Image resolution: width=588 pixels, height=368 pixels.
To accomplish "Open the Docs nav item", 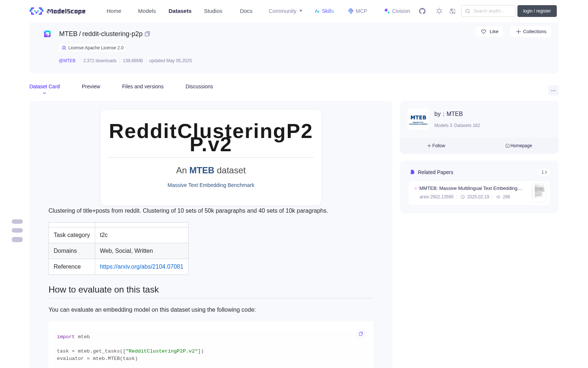I will (246, 11).
